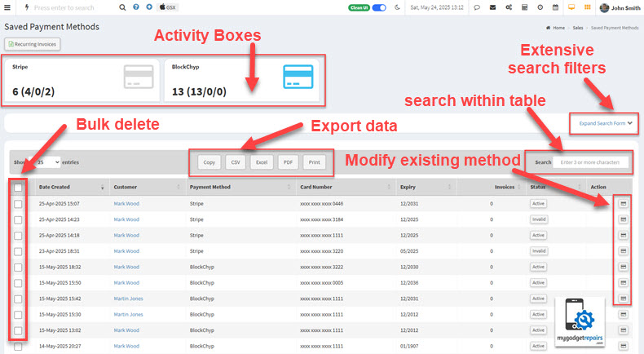The height and width of the screenshot is (354, 644).
Task: Check the row dated 15-May-2025 18:32
Action: (18, 268)
